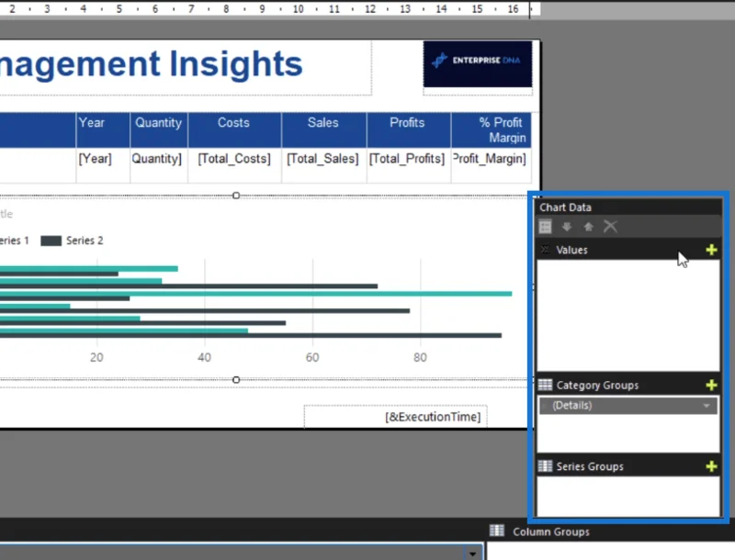The height and width of the screenshot is (560, 735).
Task: Add a new Series Group
Action: pos(711,466)
